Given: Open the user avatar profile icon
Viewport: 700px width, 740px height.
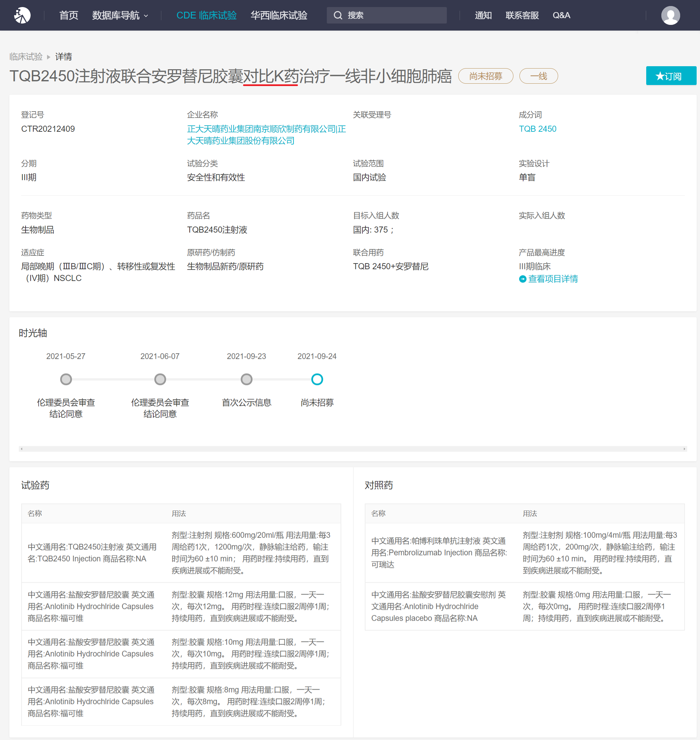Looking at the screenshot, I should point(670,15).
